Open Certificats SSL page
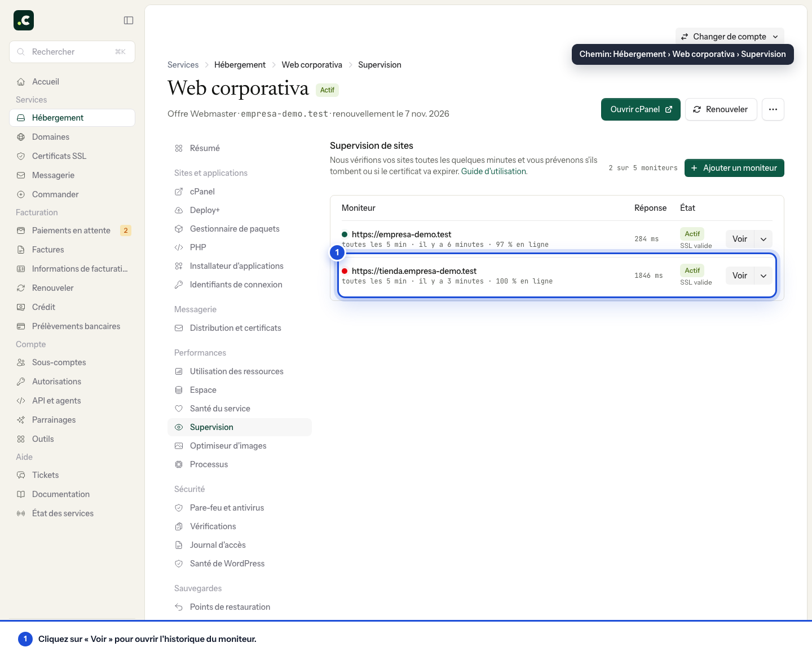Viewport: 812px width, 656px height. (x=72, y=156)
